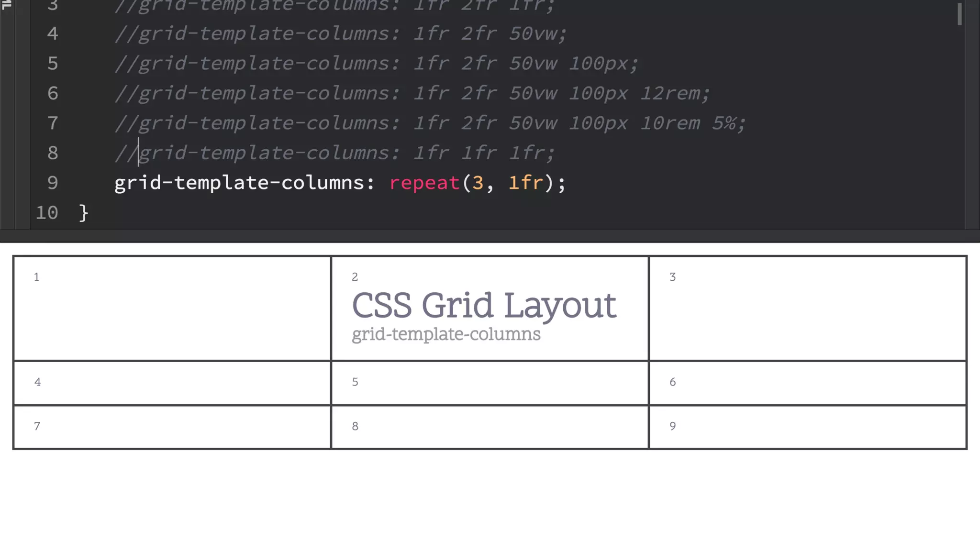Select grid cell numbered 9
This screenshot has height=551, width=980.
click(x=807, y=427)
